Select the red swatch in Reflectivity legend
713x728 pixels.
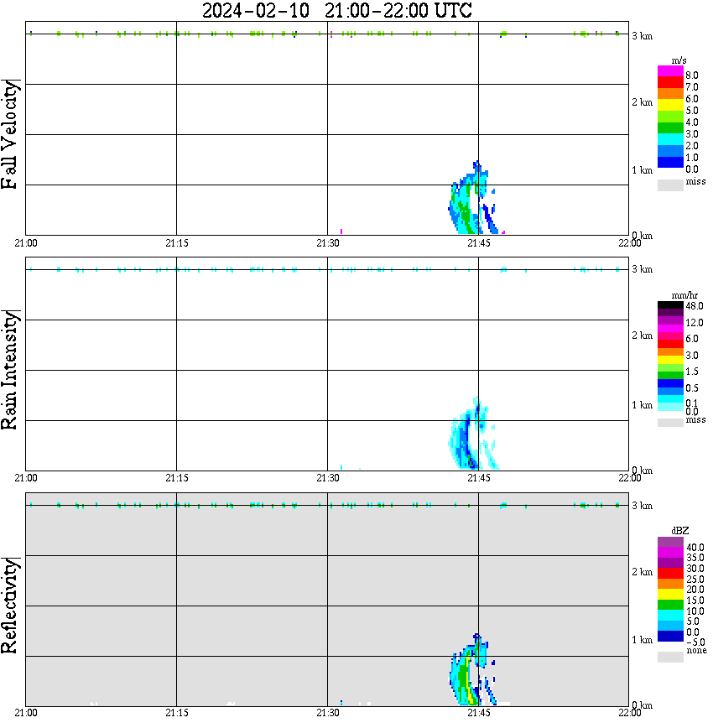(x=670, y=573)
